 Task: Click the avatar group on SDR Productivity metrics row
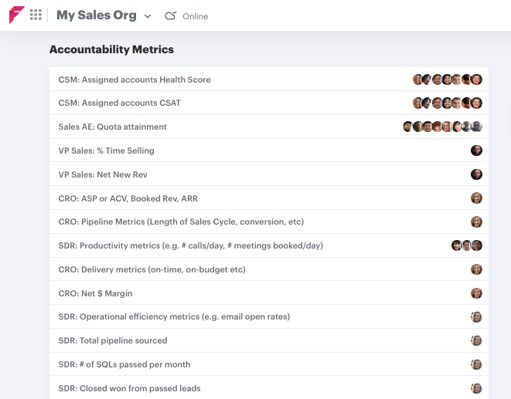pos(467,245)
